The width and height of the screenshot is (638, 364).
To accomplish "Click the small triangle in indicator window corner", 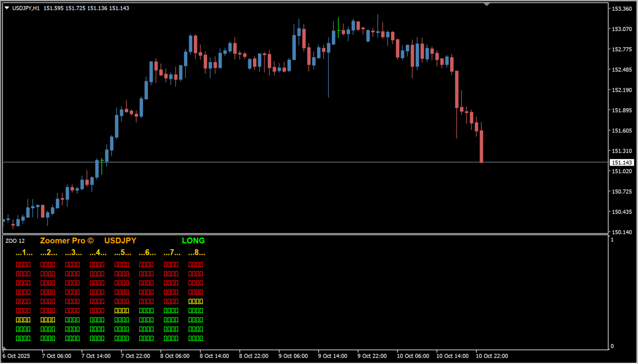I will coord(5,348).
